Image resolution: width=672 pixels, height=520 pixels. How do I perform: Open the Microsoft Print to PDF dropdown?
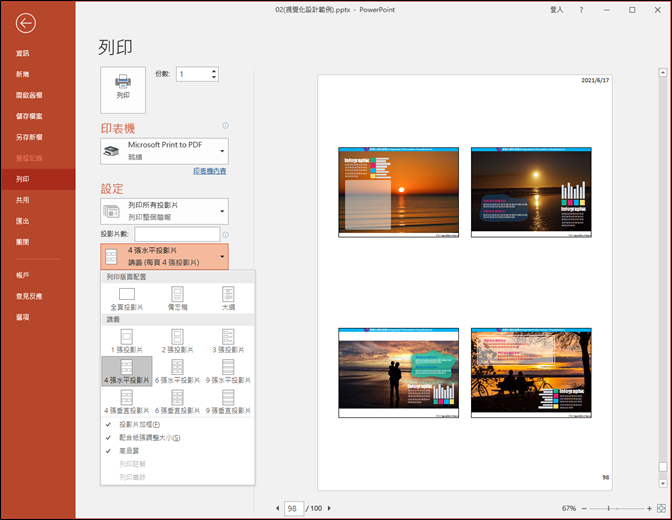pyautogui.click(x=165, y=151)
